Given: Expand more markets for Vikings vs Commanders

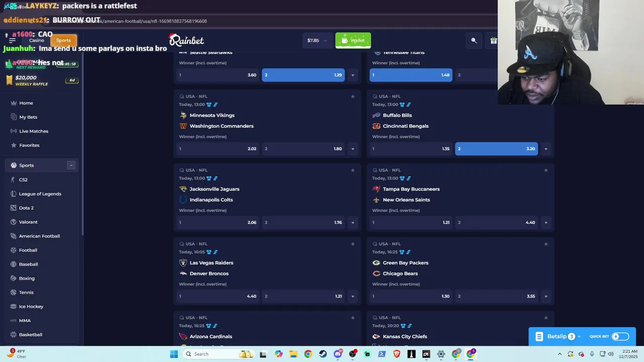Looking at the screenshot, I should coord(353,149).
